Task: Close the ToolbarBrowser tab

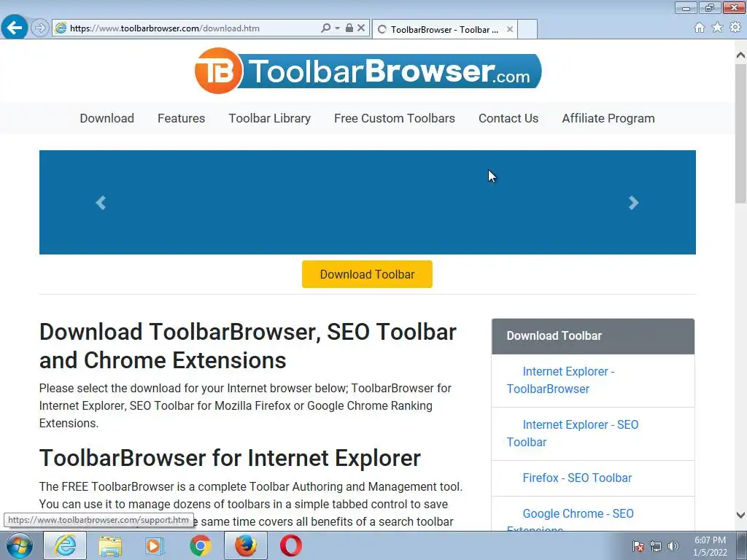Action: click(x=510, y=29)
